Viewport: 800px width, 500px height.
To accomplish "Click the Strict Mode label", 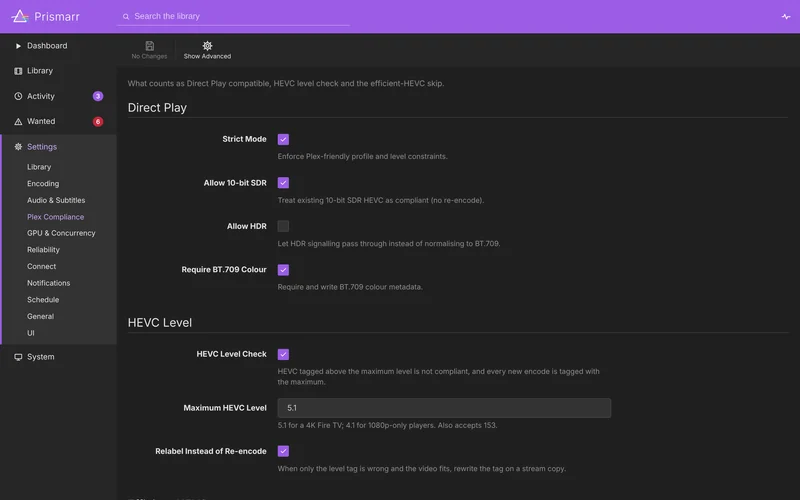I will tap(244, 139).
